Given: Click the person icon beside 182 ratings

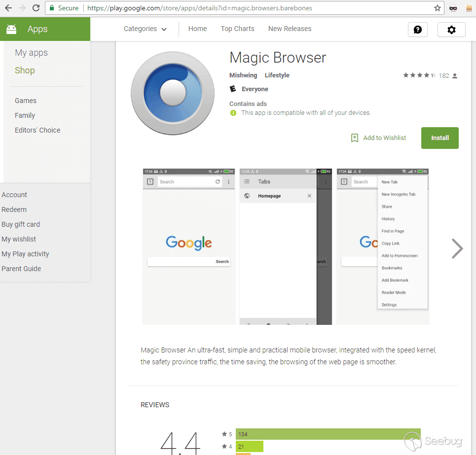Looking at the screenshot, I should pyautogui.click(x=455, y=76).
